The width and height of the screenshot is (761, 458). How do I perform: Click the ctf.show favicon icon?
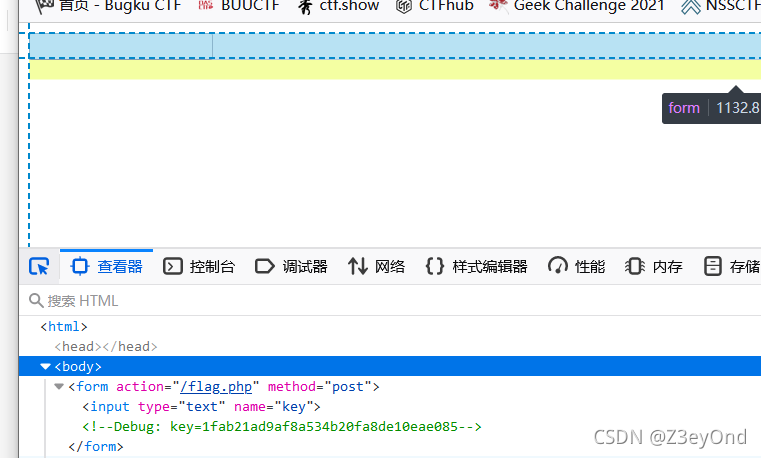click(305, 6)
